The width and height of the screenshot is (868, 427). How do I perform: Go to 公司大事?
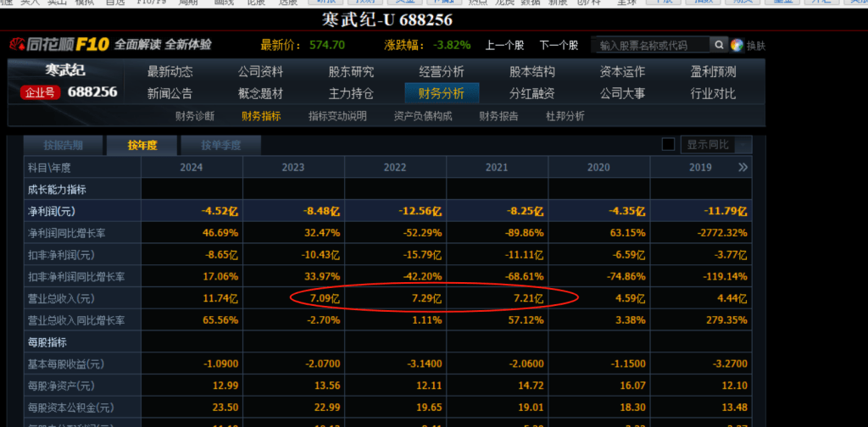coord(623,93)
